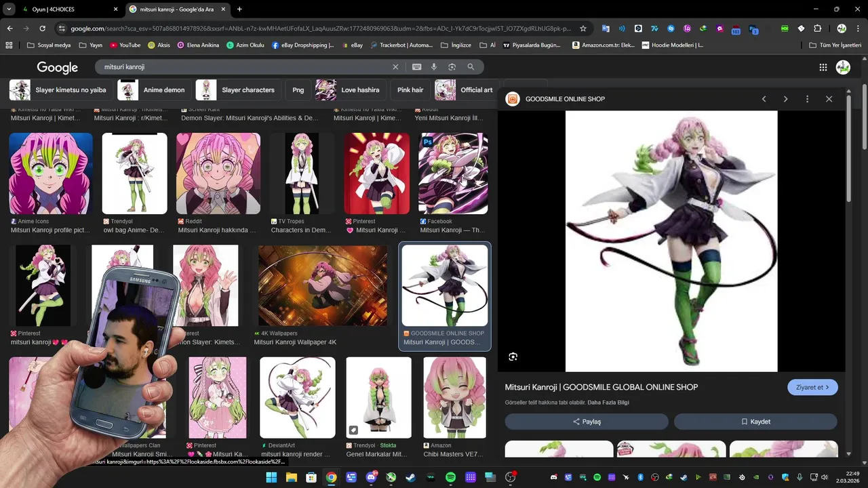
Task: Click the Paylaş share button
Action: pyautogui.click(x=587, y=422)
